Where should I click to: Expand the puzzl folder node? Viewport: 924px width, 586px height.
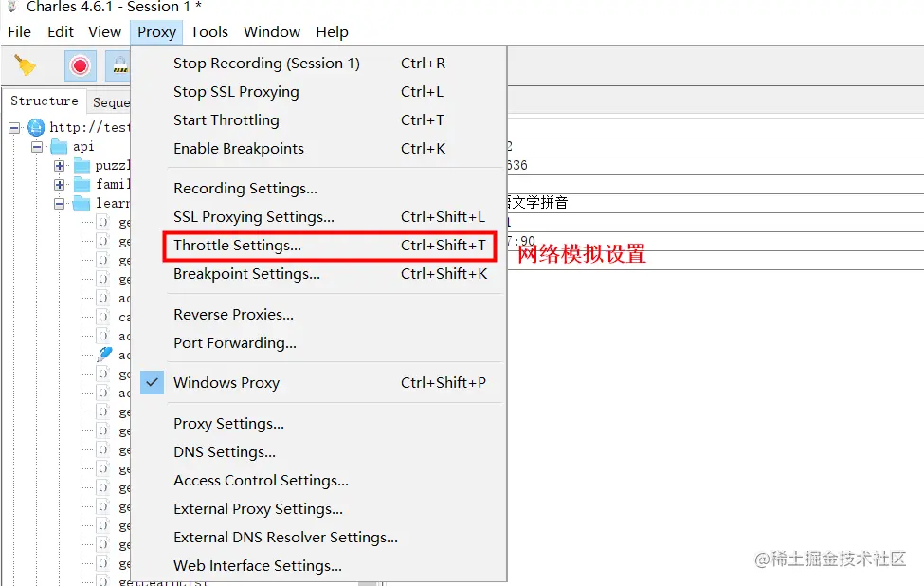coord(59,166)
